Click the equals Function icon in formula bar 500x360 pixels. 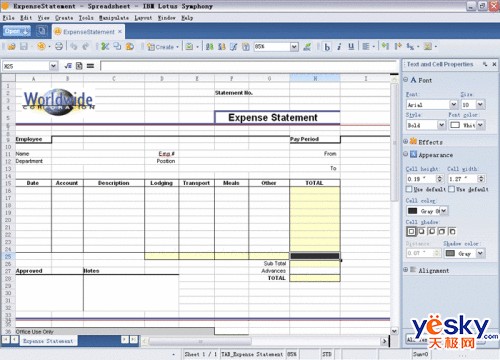[90, 66]
